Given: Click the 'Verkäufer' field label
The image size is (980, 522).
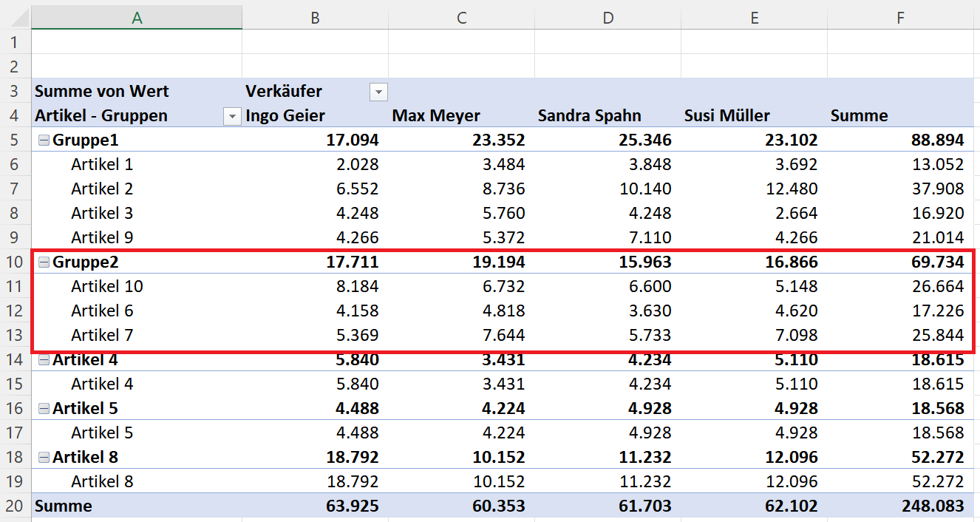Looking at the screenshot, I should pyautogui.click(x=284, y=92).
